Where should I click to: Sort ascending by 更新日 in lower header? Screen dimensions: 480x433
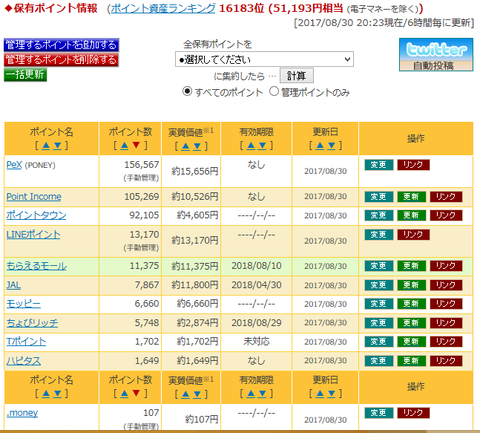[x=320, y=394]
